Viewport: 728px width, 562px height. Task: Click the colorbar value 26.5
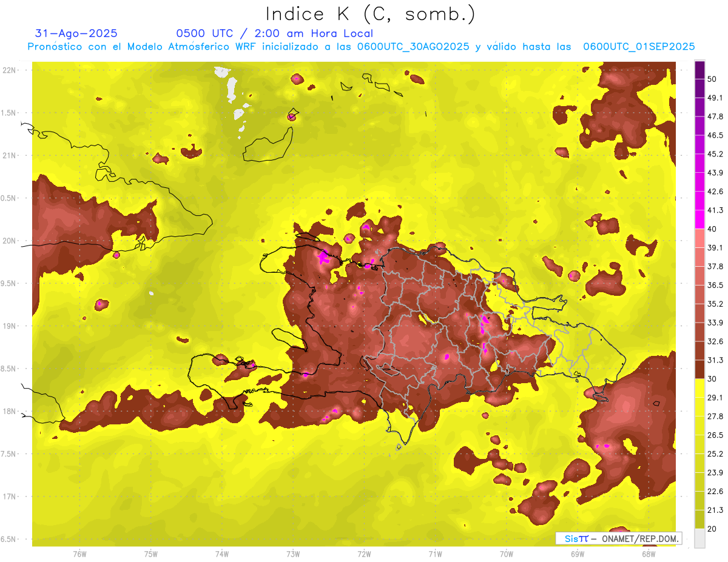715,435
